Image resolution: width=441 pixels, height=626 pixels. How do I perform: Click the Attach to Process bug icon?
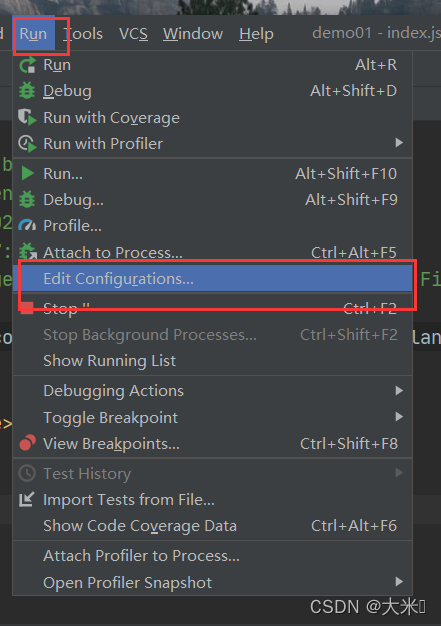(x=28, y=252)
